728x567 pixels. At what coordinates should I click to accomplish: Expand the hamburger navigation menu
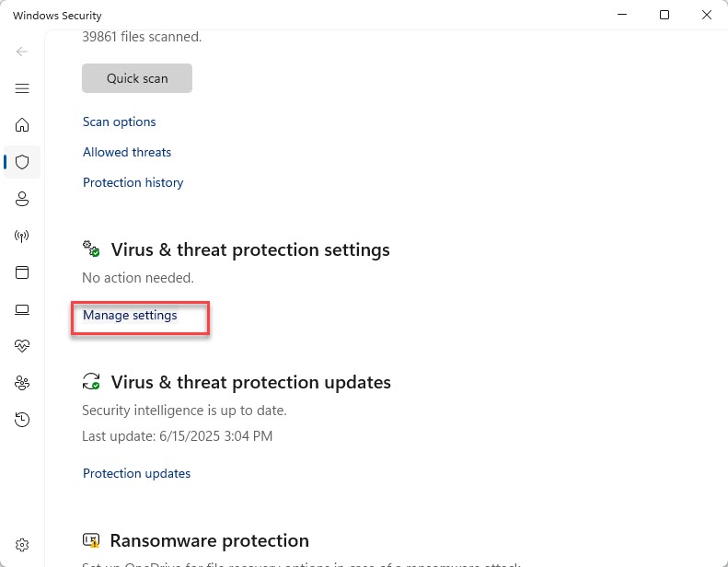pos(22,88)
